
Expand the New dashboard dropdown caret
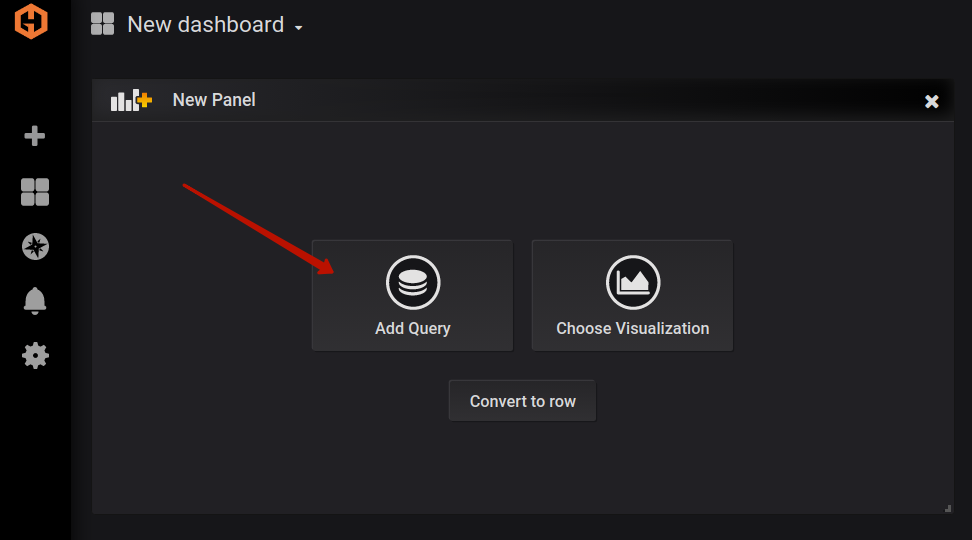coord(298,28)
